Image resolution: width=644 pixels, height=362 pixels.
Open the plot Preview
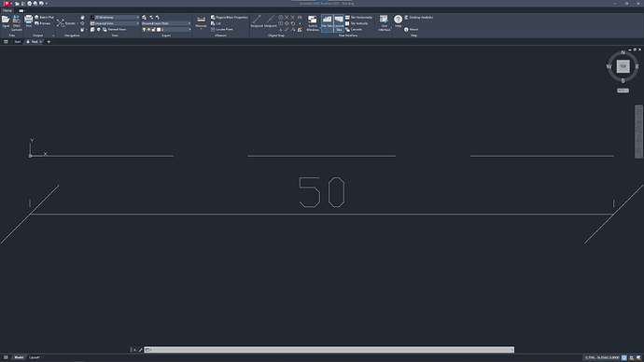pyautogui.click(x=43, y=23)
